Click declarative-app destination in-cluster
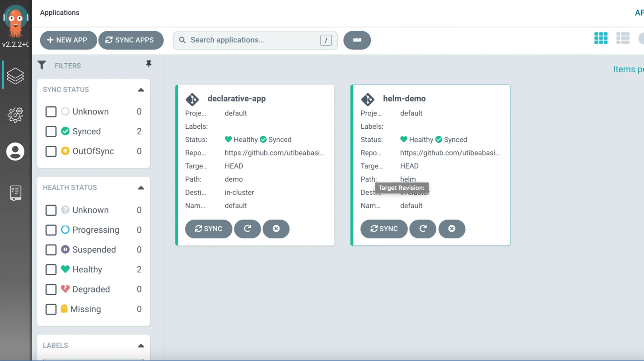 tap(239, 192)
